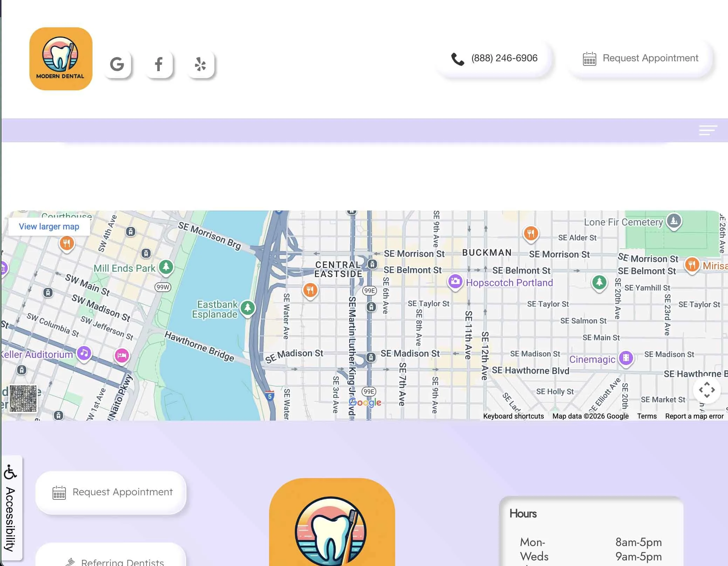Open the Google social profile icon

[x=118, y=64]
